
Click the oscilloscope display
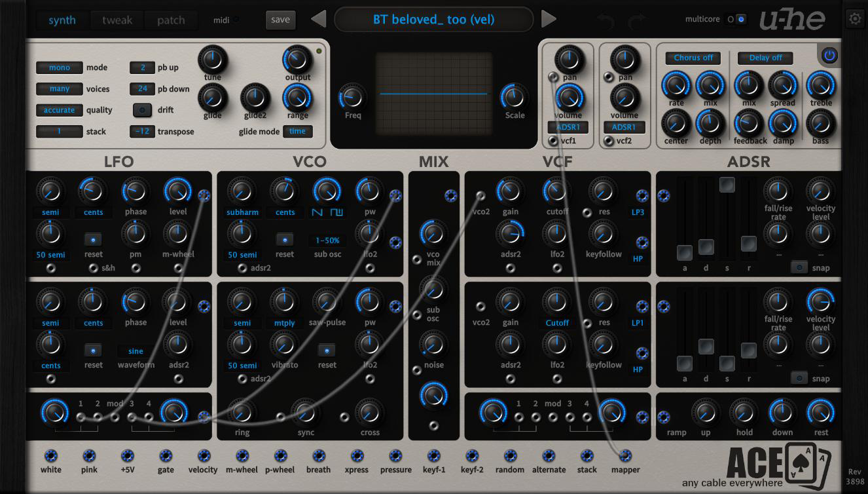click(x=433, y=94)
